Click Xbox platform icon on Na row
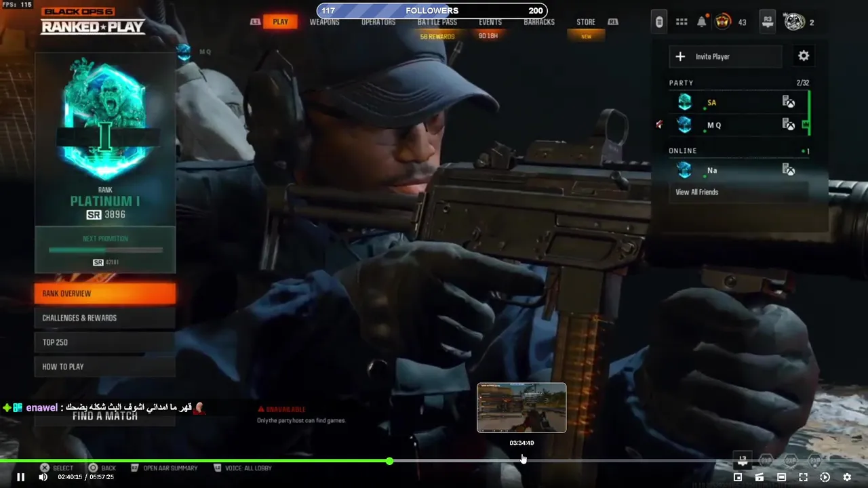The width and height of the screenshot is (868, 488). point(789,170)
